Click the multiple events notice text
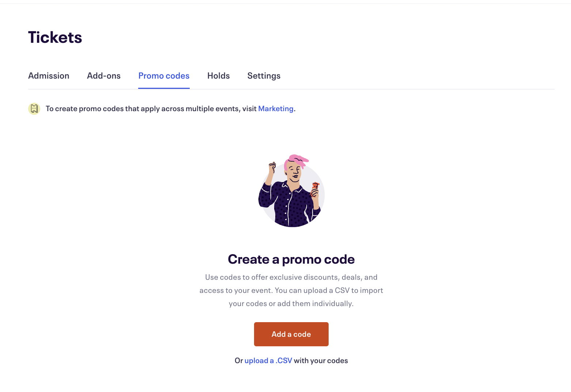 coord(171,109)
